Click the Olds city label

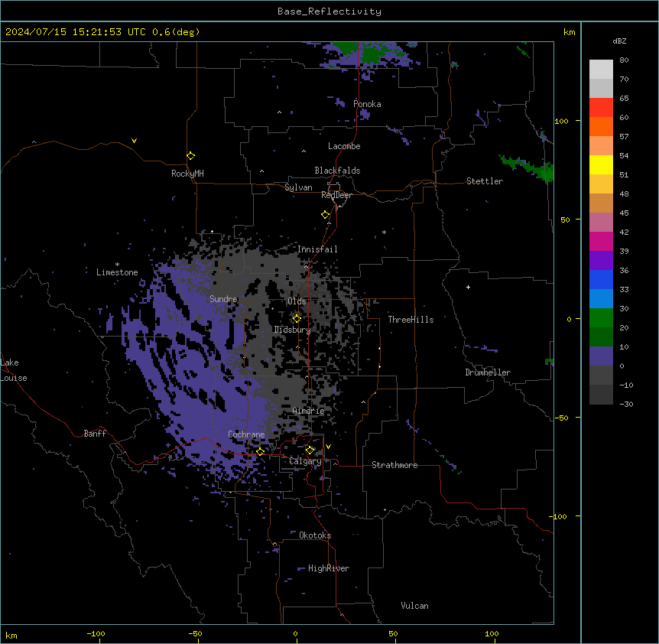(x=297, y=301)
